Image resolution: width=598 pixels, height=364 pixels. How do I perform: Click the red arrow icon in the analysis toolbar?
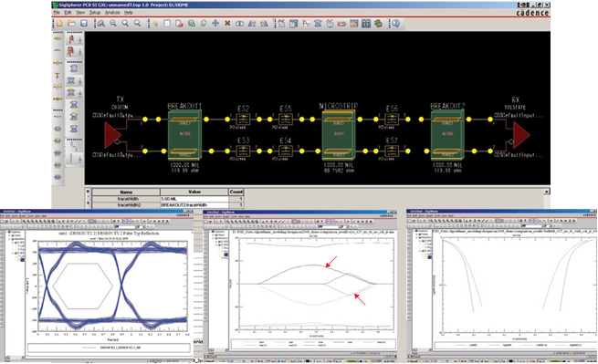[341, 24]
